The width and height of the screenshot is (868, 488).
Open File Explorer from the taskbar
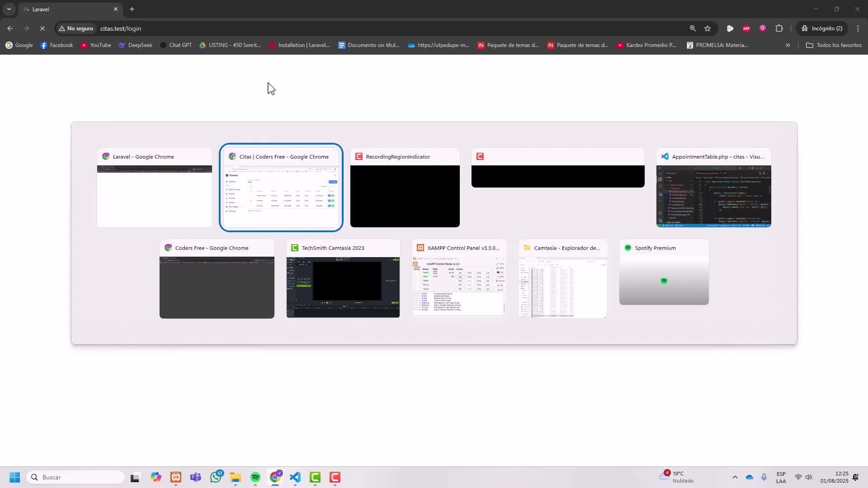pos(235,477)
